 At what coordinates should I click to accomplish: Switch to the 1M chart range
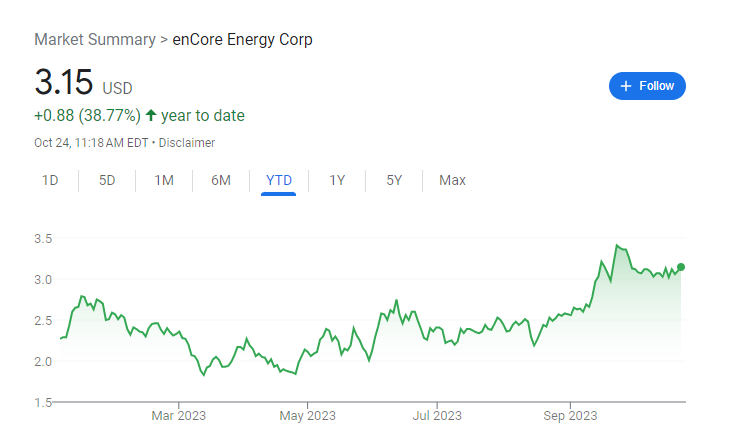(x=164, y=180)
